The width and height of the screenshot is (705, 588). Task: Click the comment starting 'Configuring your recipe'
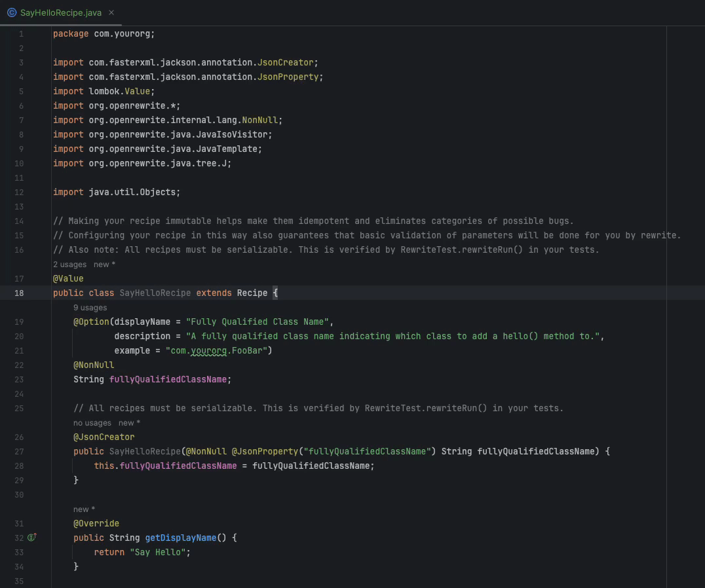[x=367, y=235]
